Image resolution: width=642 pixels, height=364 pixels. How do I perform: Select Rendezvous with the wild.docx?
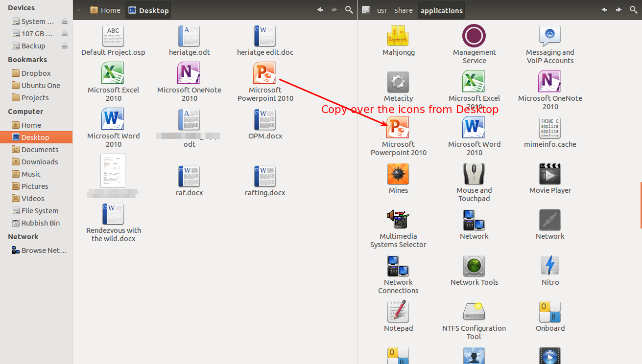pyautogui.click(x=113, y=214)
